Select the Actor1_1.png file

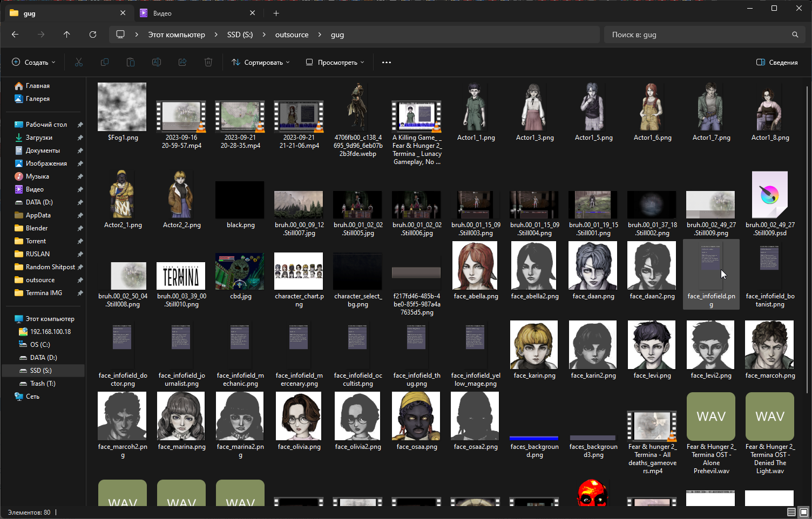[x=476, y=113]
